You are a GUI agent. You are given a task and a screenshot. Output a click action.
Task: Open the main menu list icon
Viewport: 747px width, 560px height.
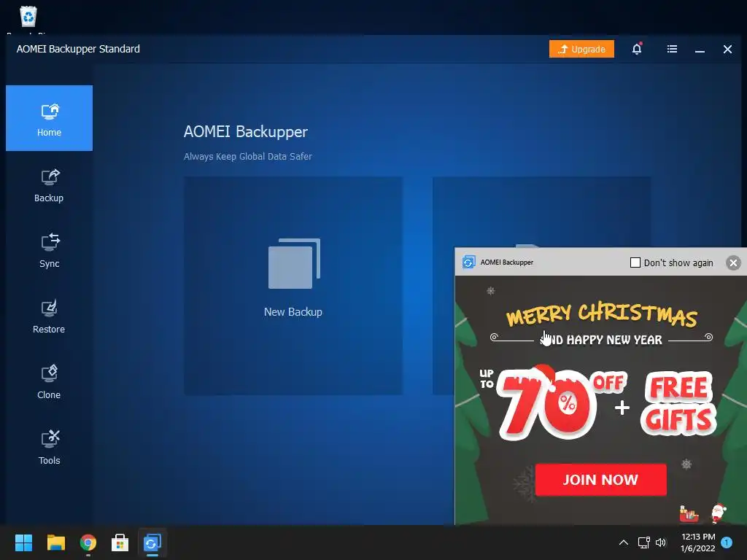tap(672, 49)
